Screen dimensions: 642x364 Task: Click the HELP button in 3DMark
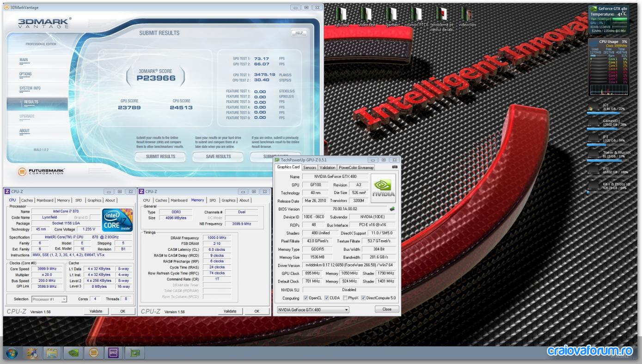tap(299, 33)
